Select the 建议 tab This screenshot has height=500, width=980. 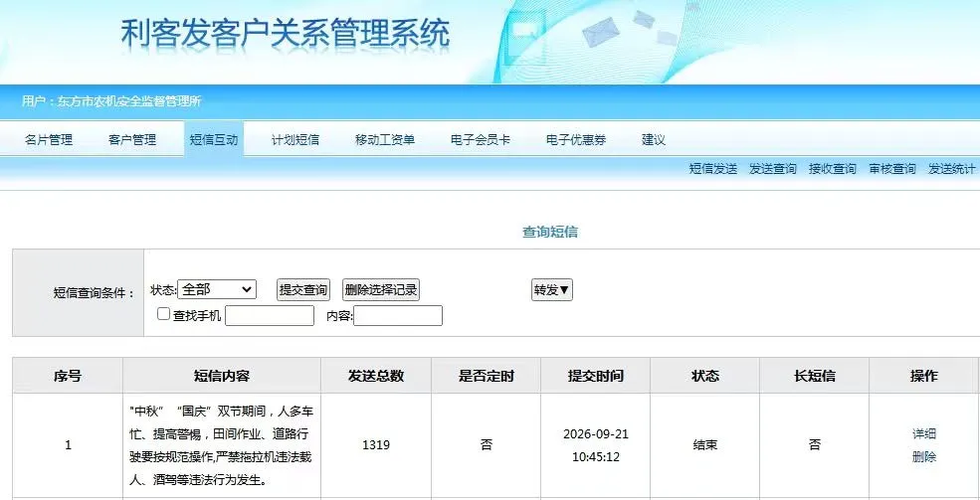(x=653, y=140)
